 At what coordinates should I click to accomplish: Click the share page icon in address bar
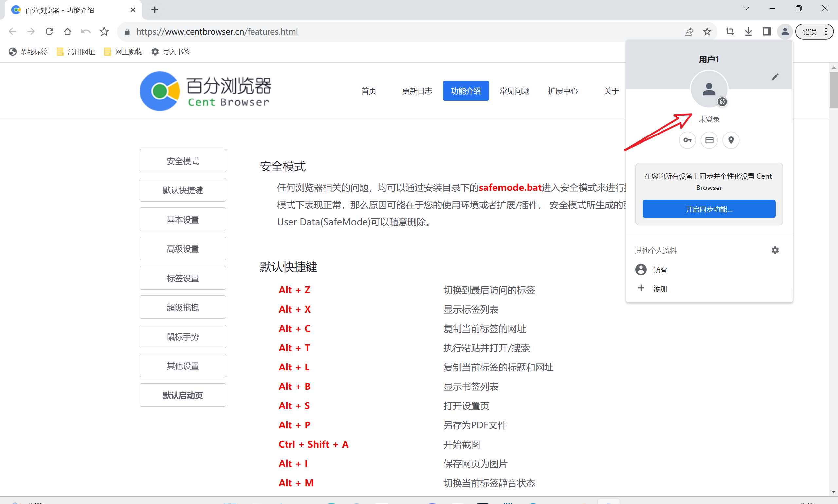click(688, 32)
